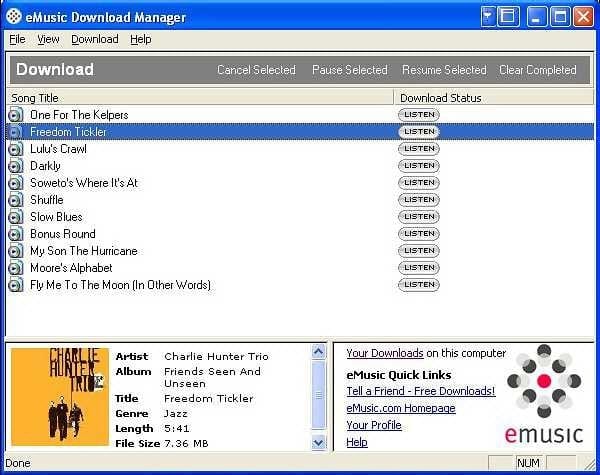Click the track icon beside My Son The Hurricane

(x=15, y=251)
